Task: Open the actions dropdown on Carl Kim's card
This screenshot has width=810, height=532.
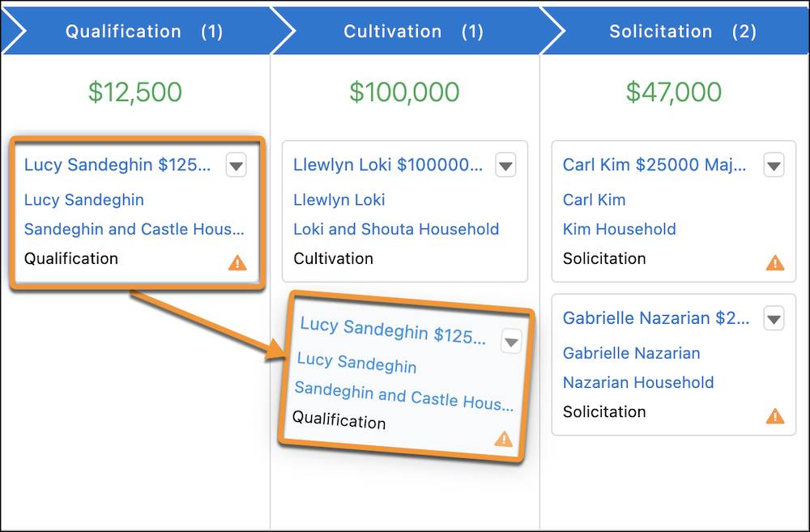Action: (774, 165)
